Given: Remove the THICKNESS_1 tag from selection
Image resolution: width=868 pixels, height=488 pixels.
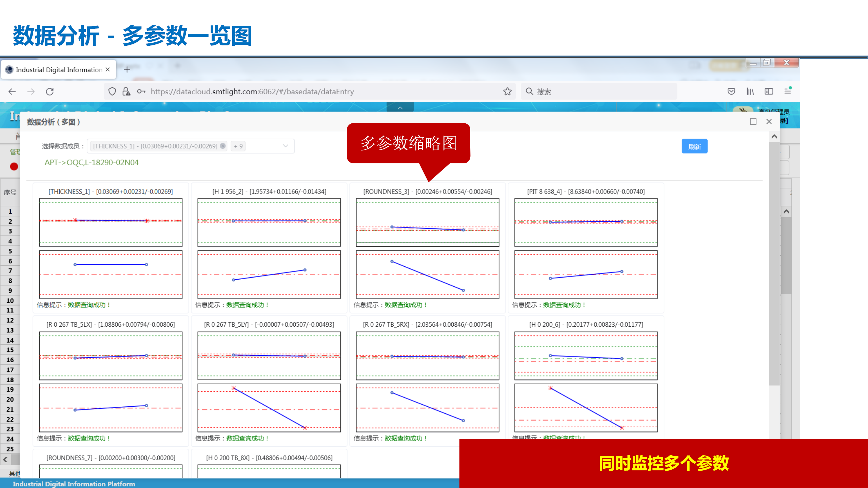Looking at the screenshot, I should point(223,146).
